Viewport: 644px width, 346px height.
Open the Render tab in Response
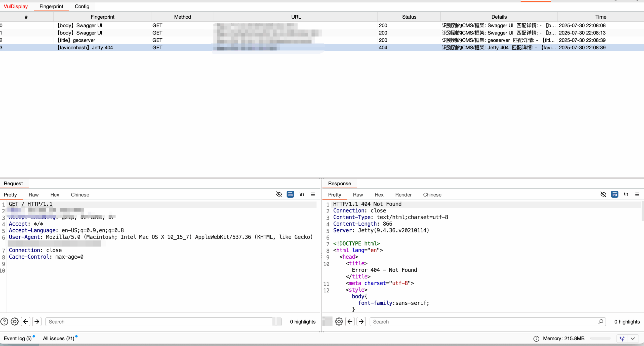[x=403, y=195]
